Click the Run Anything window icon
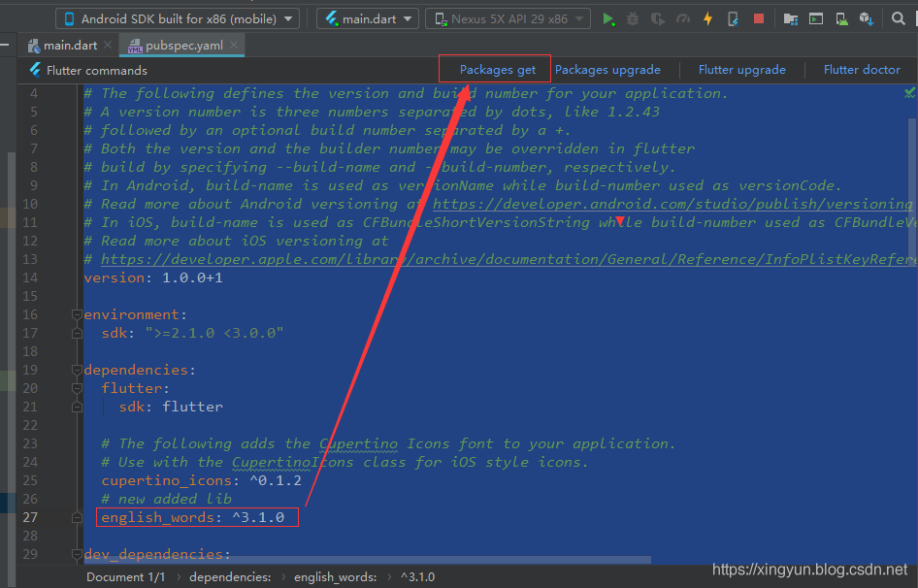 pyautogui.click(x=816, y=18)
